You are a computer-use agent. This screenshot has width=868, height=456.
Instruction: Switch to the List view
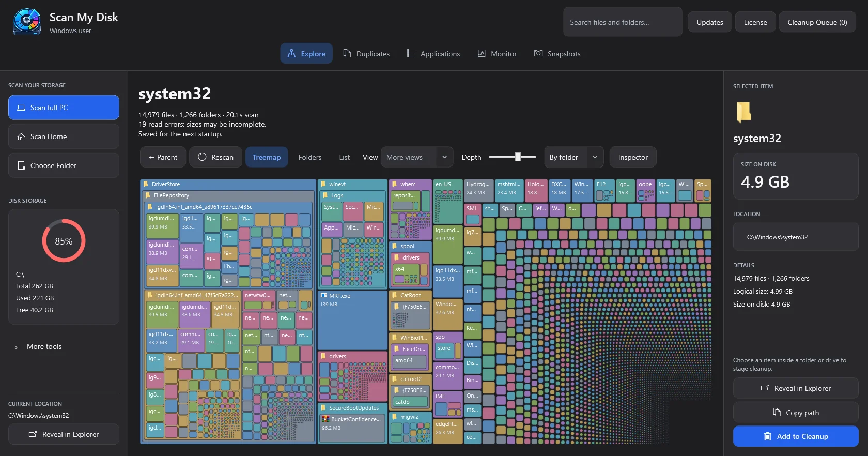[345, 157]
